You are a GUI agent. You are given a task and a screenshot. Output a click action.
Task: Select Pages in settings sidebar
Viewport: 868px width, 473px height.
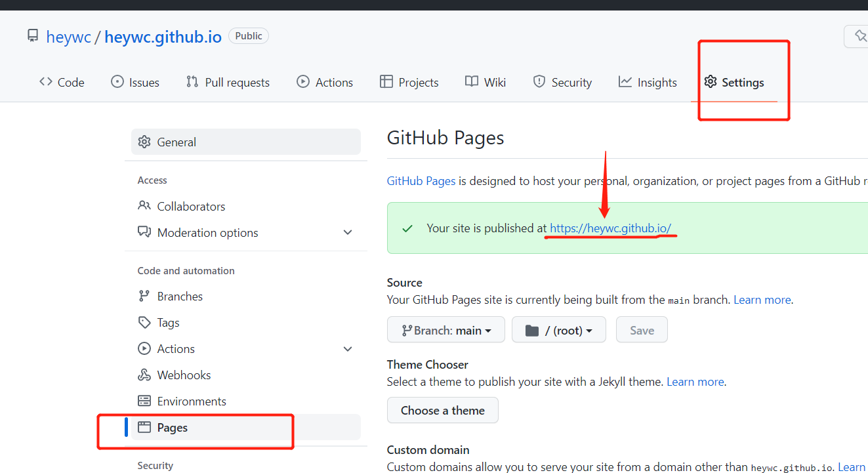pyautogui.click(x=246, y=427)
